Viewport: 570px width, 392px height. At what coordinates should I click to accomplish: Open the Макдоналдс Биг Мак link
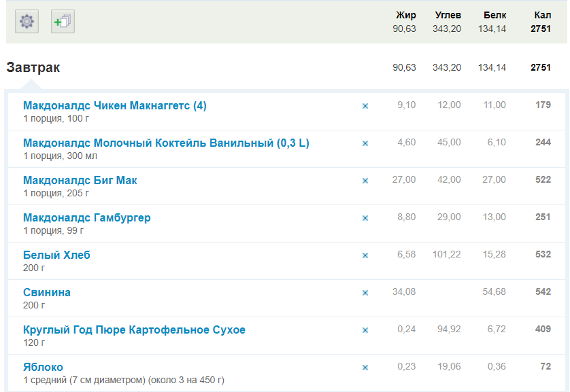(x=80, y=181)
